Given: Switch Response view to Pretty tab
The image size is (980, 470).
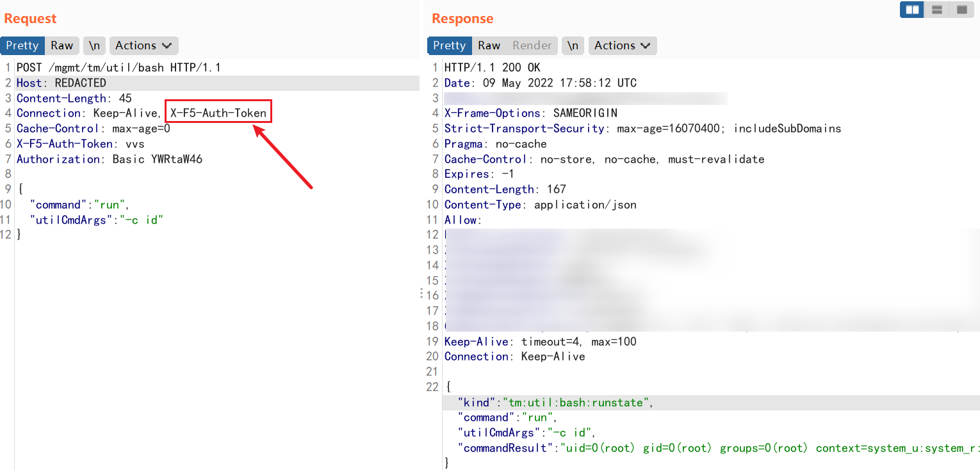Looking at the screenshot, I should coord(449,45).
